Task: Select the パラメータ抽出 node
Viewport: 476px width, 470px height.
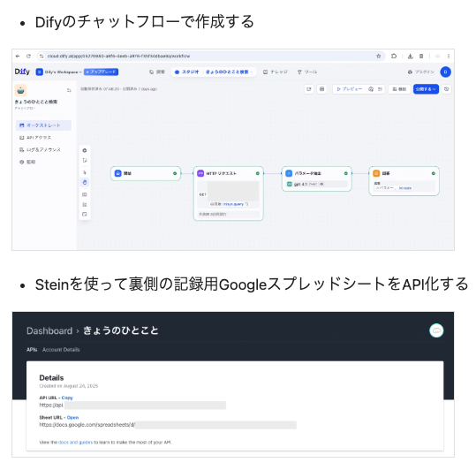Action: (317, 178)
